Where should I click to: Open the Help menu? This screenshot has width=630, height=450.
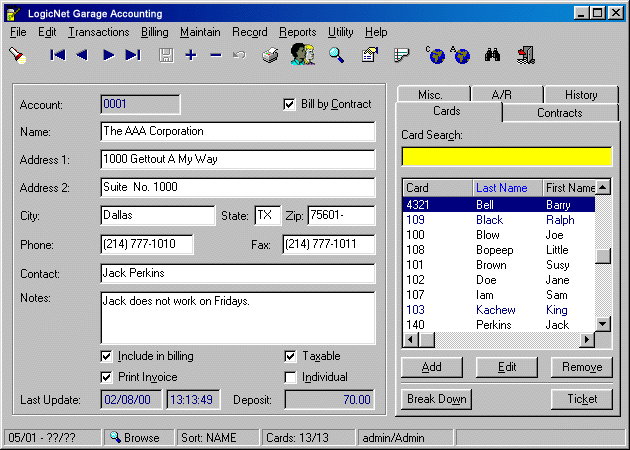click(376, 32)
